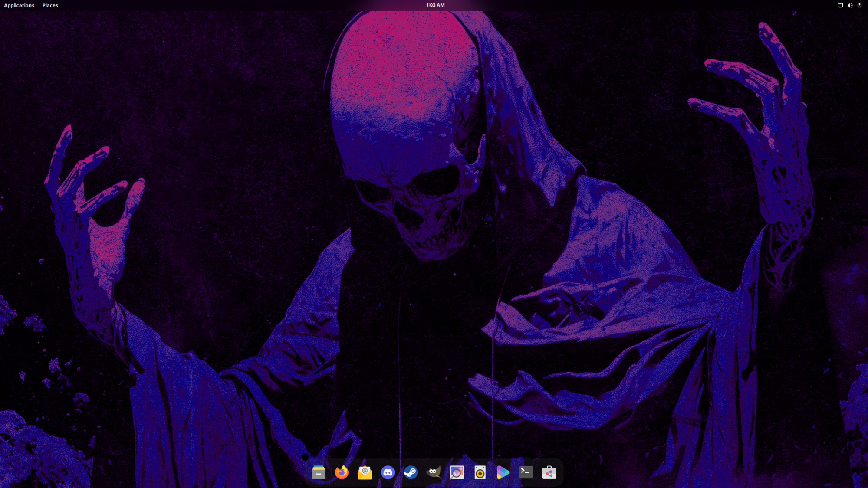Screen dimensions: 868x488
Task: Open the Firefox web browser from the dock
Action: (x=342, y=472)
